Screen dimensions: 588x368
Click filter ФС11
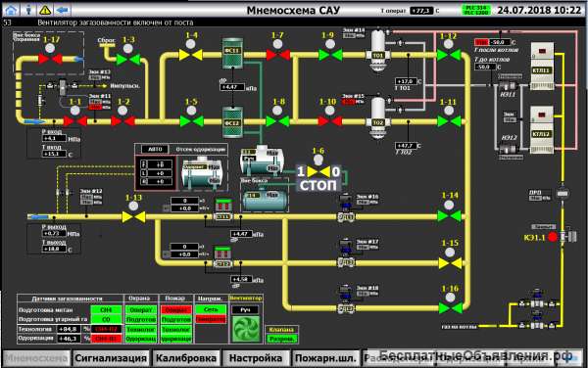click(232, 53)
